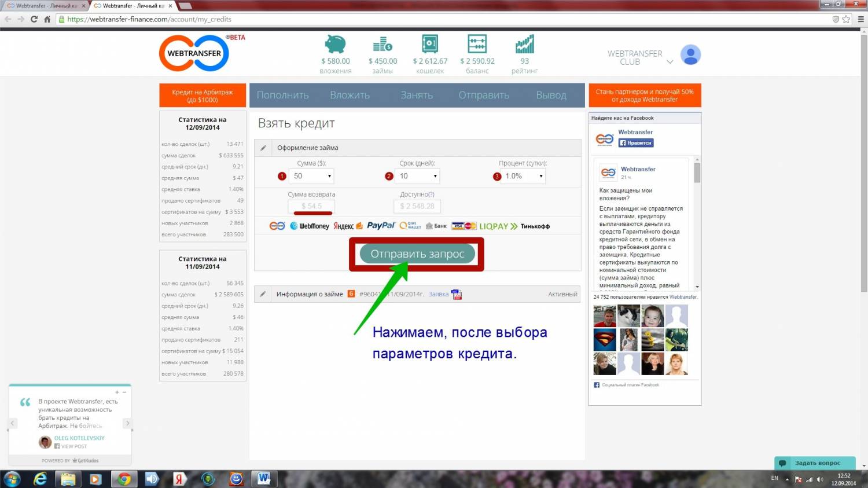This screenshot has height=488, width=868.
Task: Click Webtransfer page name in Facebook widget
Action: [635, 132]
